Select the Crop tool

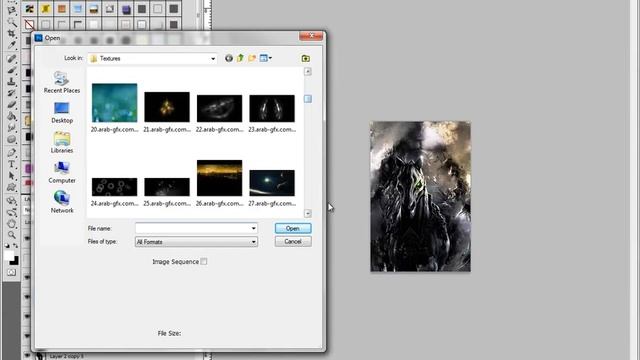click(11, 34)
